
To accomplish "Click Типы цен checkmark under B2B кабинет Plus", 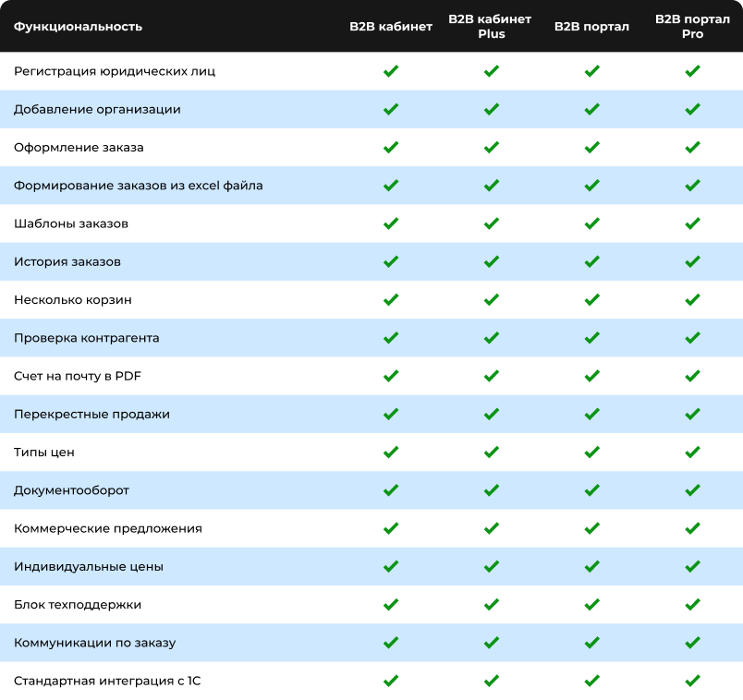I will [492, 453].
